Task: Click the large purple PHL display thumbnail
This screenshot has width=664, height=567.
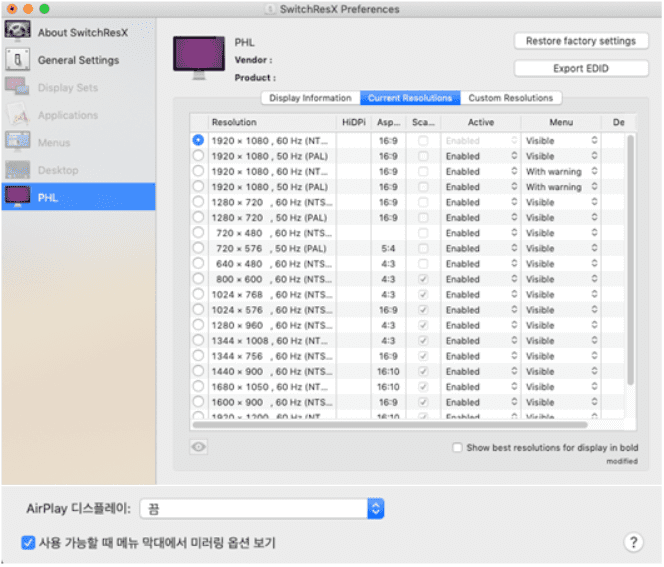Action: [199, 57]
